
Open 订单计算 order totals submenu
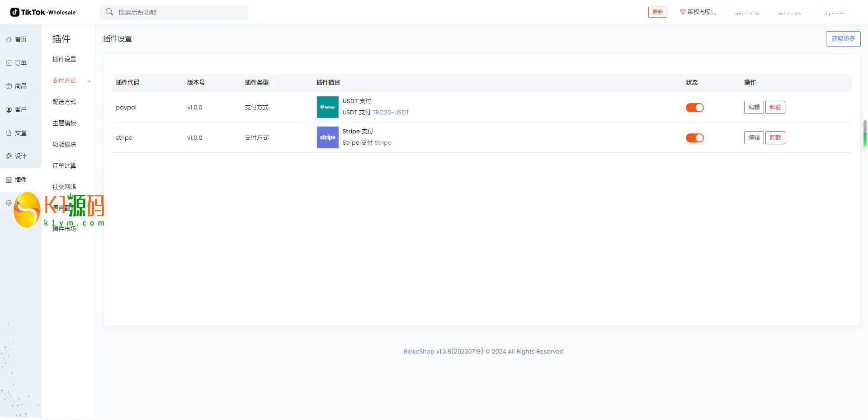(x=64, y=165)
